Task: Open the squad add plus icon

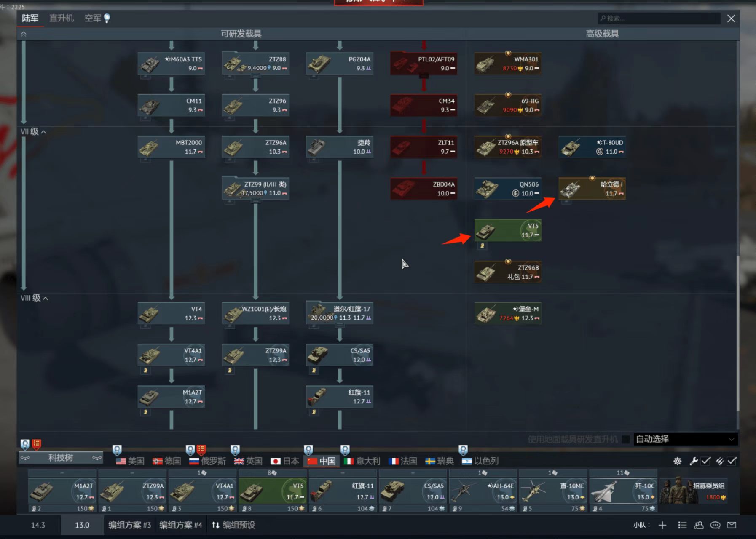Action: point(662,525)
